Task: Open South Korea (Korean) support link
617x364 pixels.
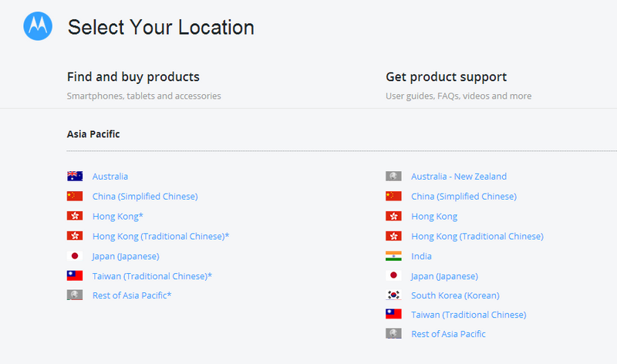Action: (x=455, y=295)
